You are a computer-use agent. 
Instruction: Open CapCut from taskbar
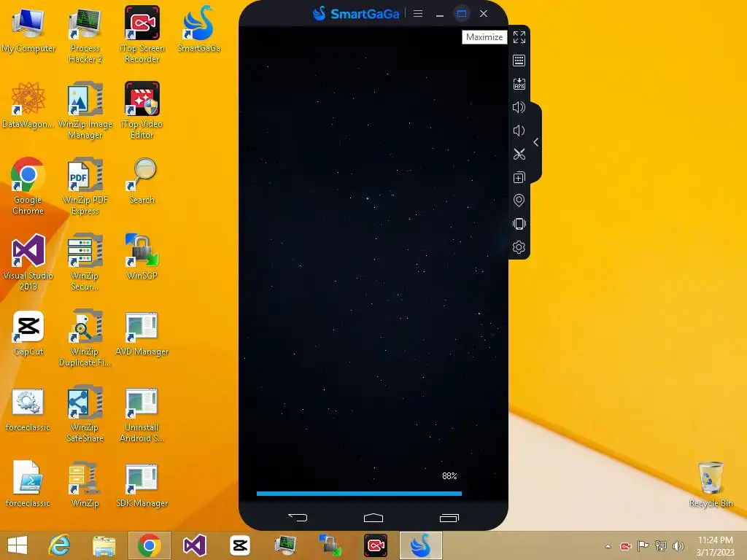(239, 545)
